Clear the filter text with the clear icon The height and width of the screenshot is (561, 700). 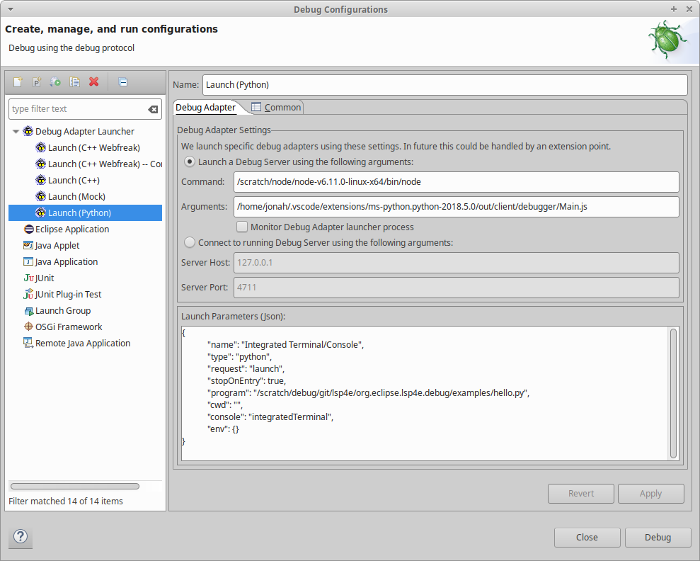click(153, 109)
